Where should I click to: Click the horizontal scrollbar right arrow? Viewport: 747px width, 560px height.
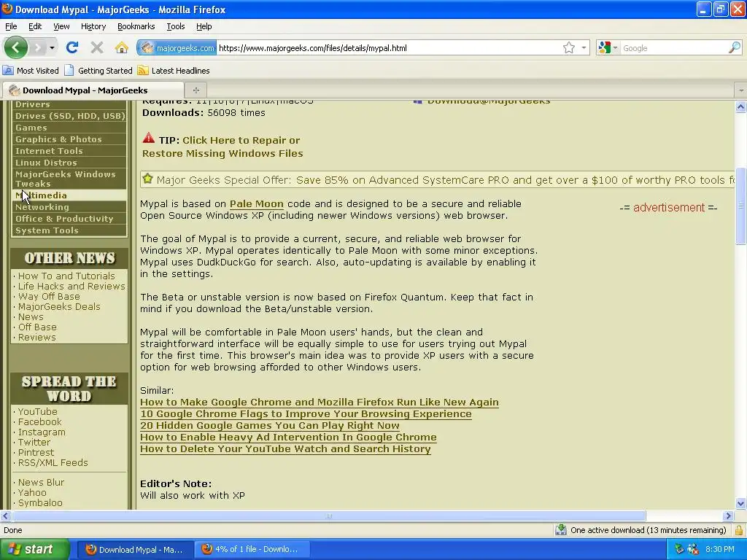click(x=728, y=516)
